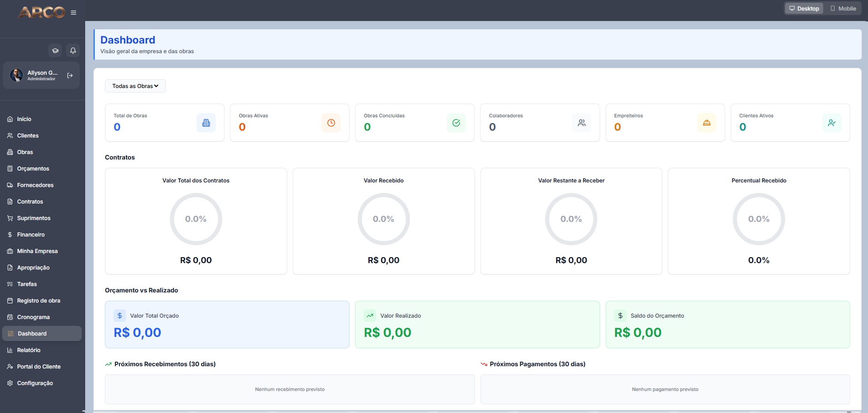868x413 pixels.
Task: Click the hamburger menu icon beside ARCO logo
Action: pyautogui.click(x=73, y=13)
